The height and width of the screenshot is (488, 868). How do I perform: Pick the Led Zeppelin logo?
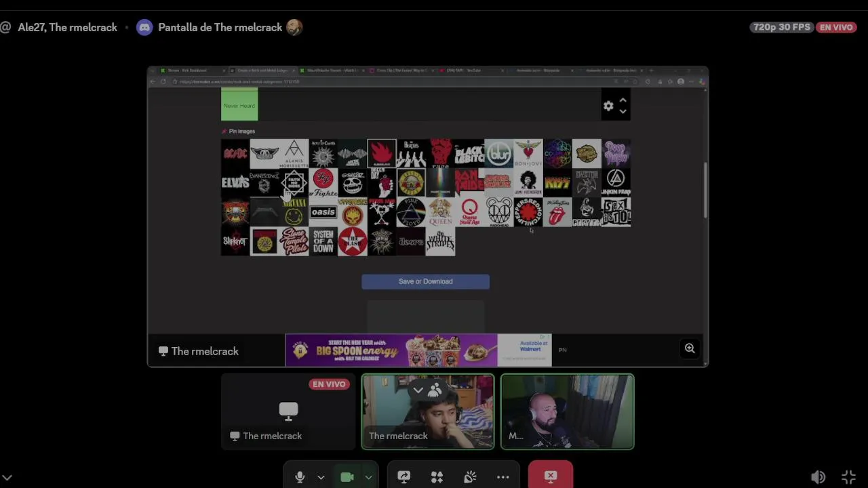coord(587,183)
